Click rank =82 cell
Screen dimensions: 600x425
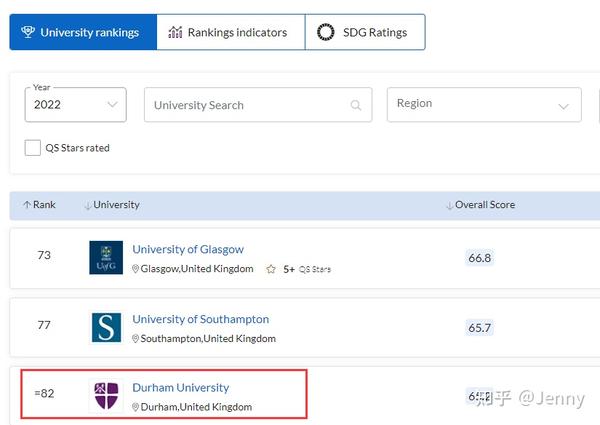(x=44, y=393)
